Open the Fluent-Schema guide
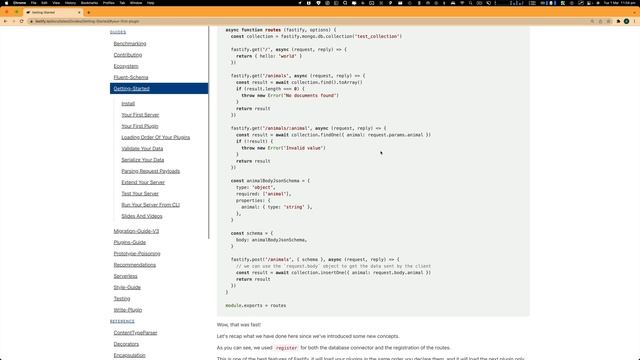The width and height of the screenshot is (640, 360). click(131, 77)
